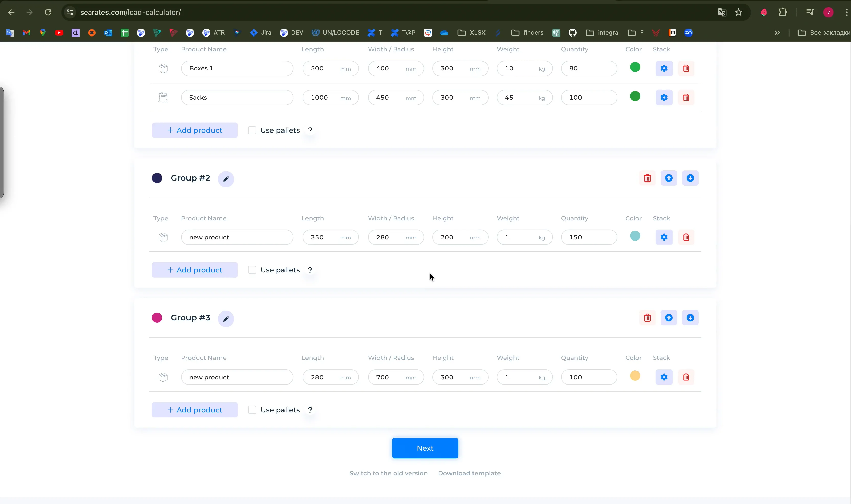Move Group #2 up
This screenshot has height=504, width=851.
click(669, 178)
